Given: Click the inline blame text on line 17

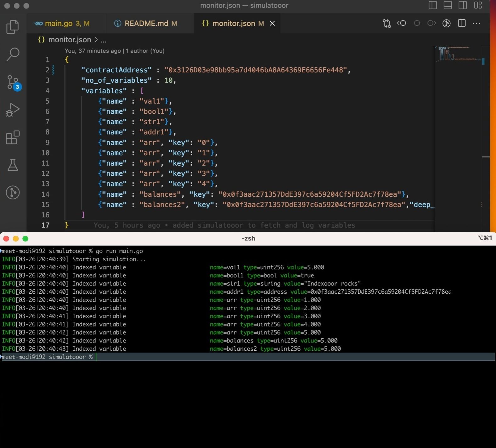Looking at the screenshot, I should [x=224, y=225].
